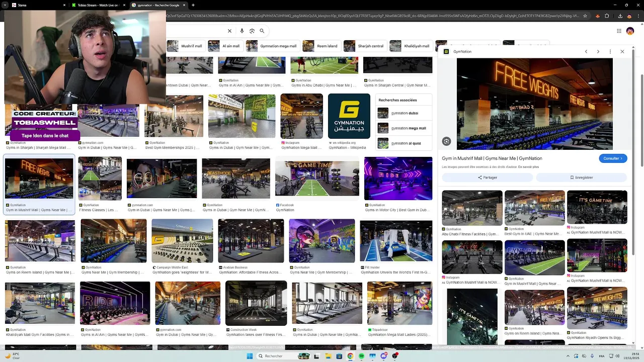Open more options in the GymNation preview panel
This screenshot has height=362, width=644.
(610, 51)
